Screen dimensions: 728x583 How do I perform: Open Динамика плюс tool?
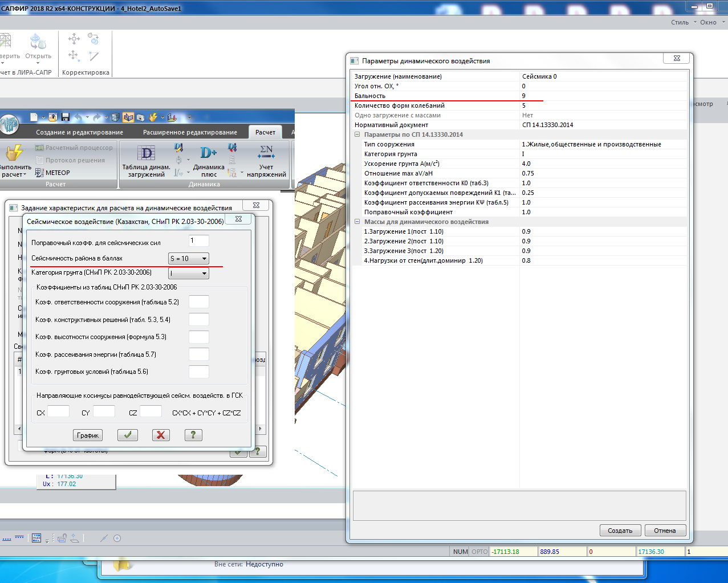[x=208, y=153]
